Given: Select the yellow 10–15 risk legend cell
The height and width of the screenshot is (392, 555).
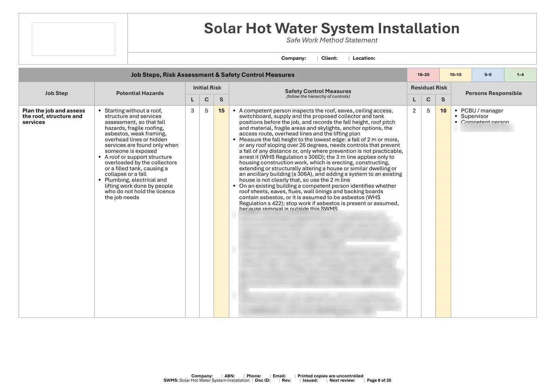Looking at the screenshot, I should tap(455, 75).
